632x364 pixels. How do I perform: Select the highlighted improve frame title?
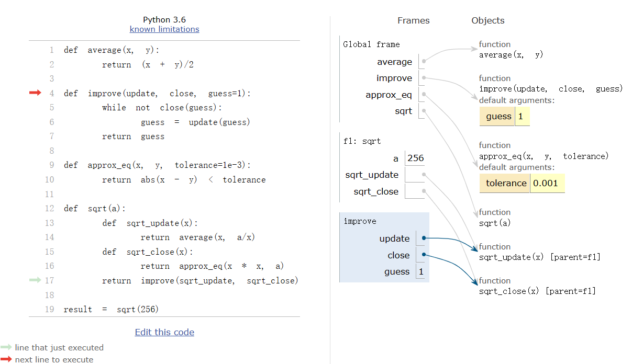[360, 221]
